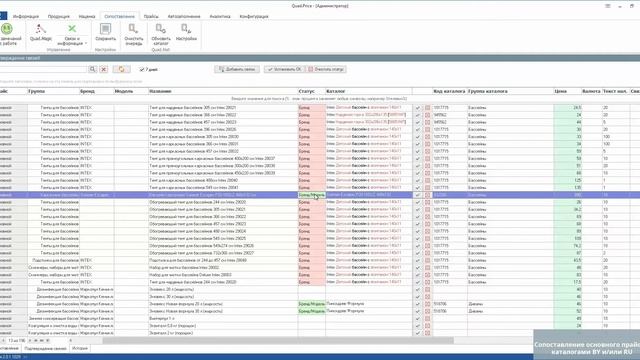Open the Автозаполнение ribbon tab
Viewport: 640px width, 360px height.
click(184, 16)
